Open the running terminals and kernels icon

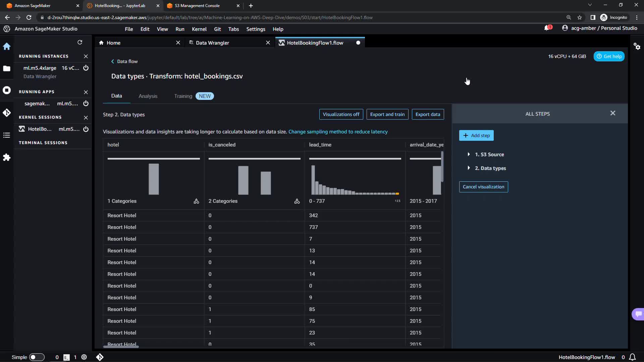[x=7, y=90]
